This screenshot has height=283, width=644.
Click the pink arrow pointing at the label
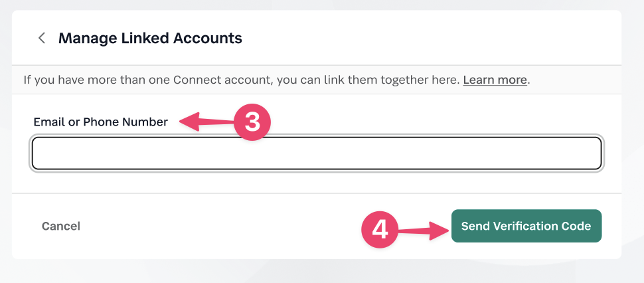pos(207,122)
